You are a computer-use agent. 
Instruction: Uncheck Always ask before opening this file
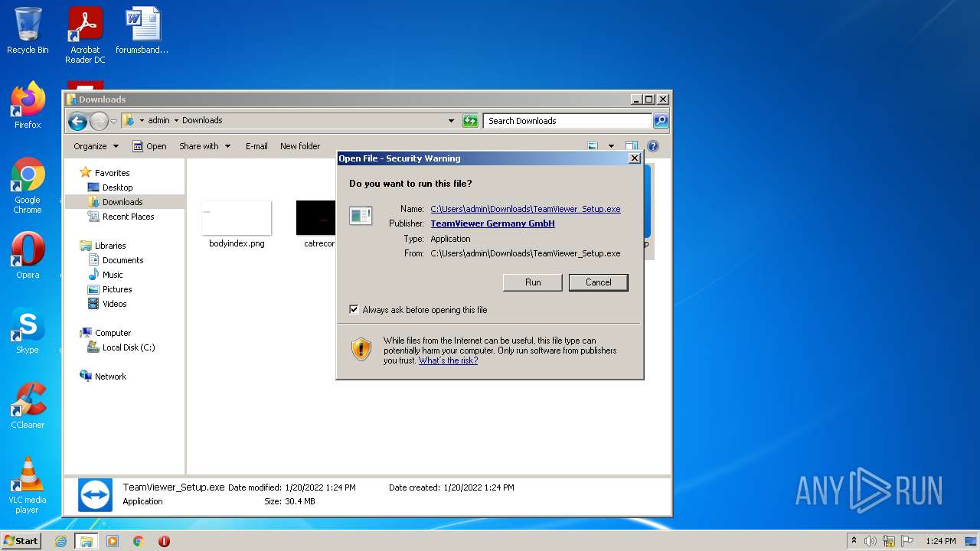click(354, 310)
